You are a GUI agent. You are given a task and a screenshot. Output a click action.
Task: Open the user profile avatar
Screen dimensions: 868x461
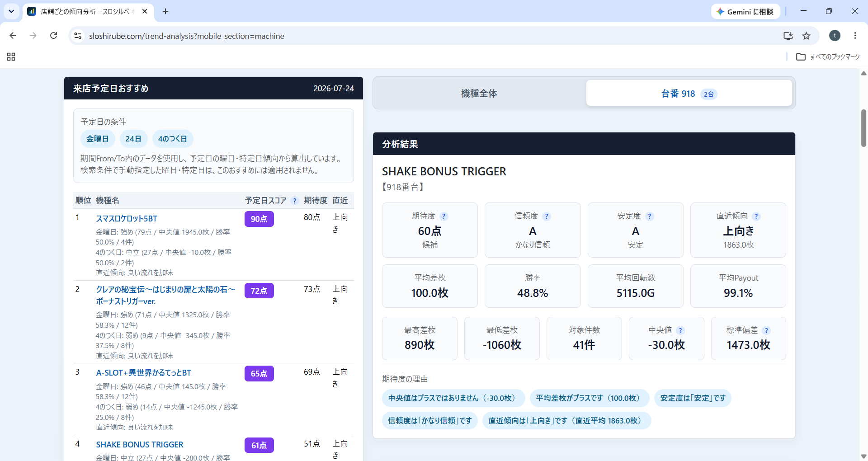click(x=835, y=36)
